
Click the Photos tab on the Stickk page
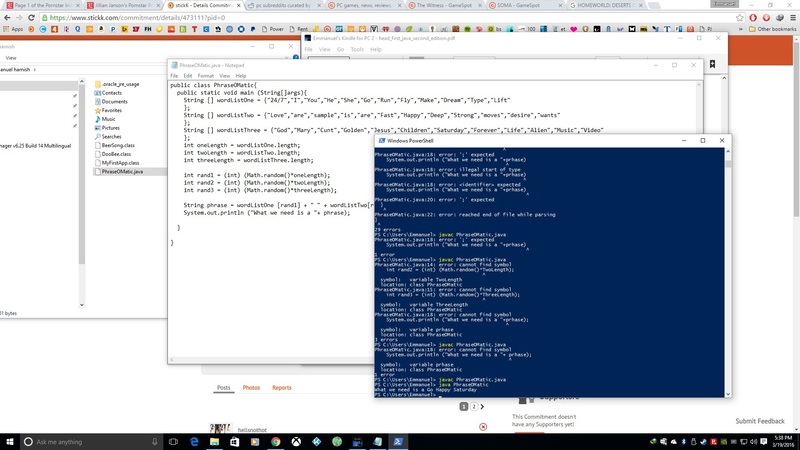251,387
